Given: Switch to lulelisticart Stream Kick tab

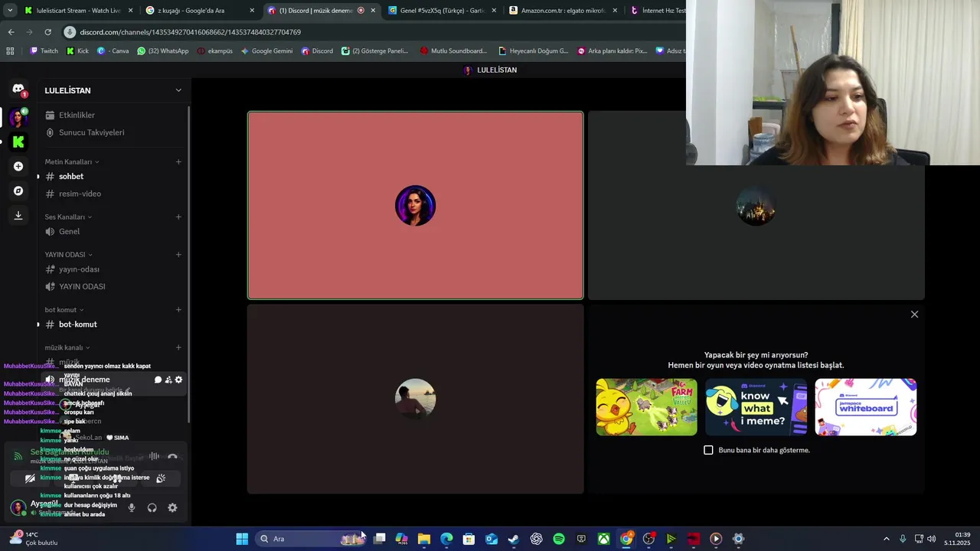Looking at the screenshot, I should [x=78, y=11].
